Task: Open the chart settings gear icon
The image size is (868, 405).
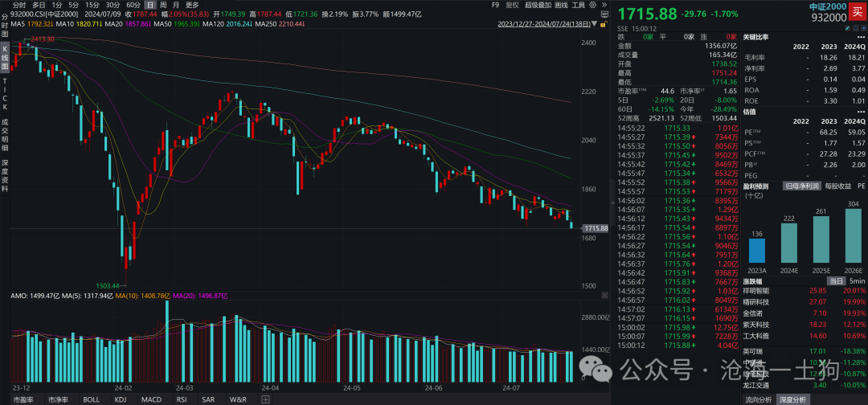Action: click(593, 5)
